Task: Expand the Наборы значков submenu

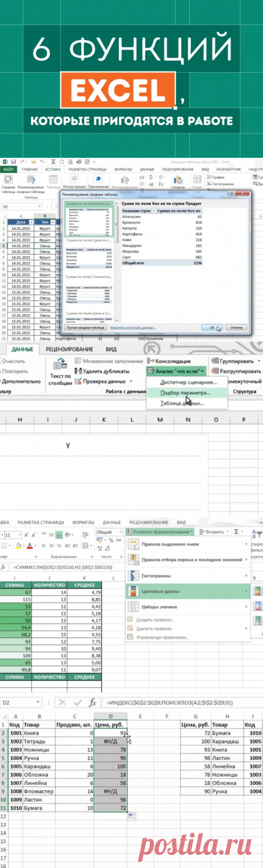Action: [188, 606]
